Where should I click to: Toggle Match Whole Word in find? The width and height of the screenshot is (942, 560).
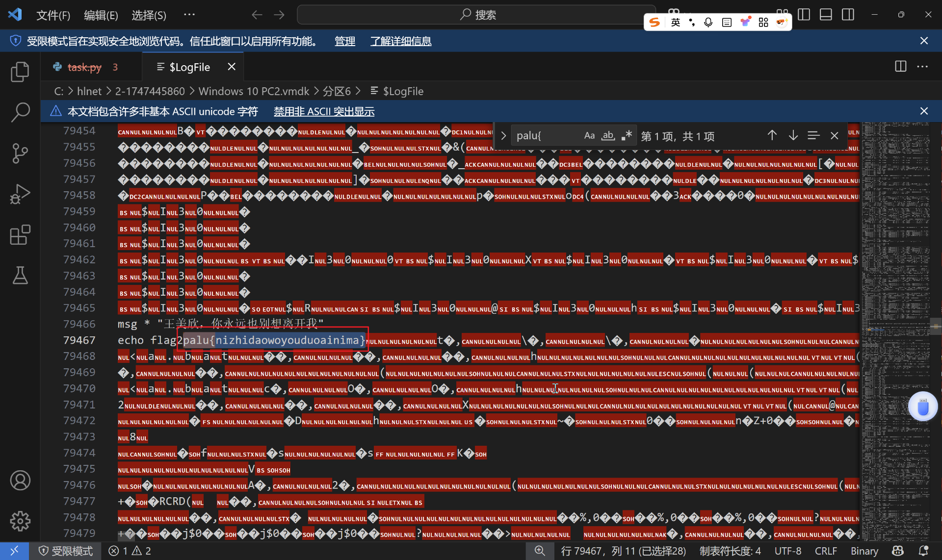coord(608,136)
